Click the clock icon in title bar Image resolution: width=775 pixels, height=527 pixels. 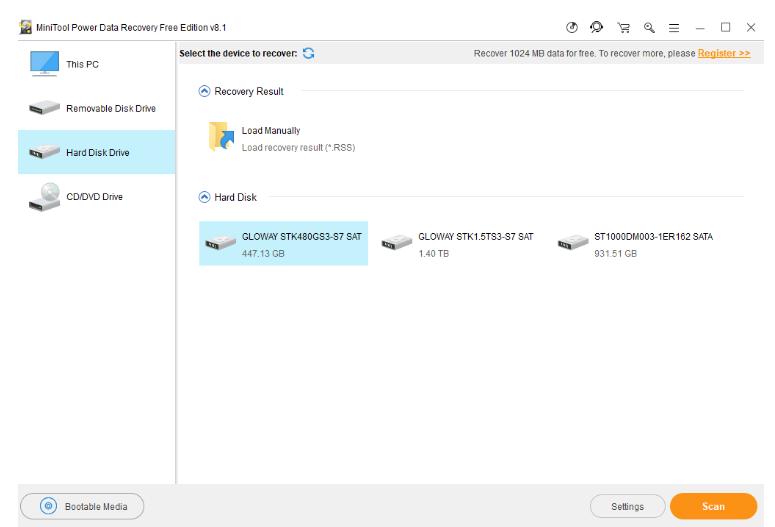(x=572, y=28)
